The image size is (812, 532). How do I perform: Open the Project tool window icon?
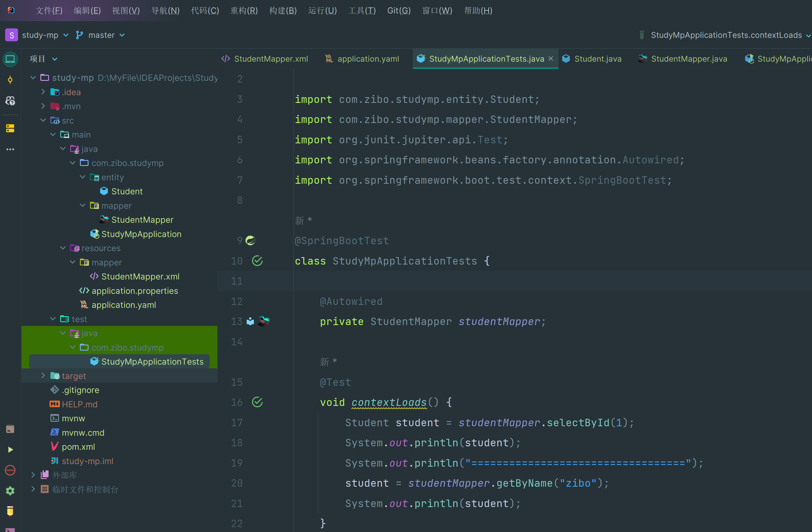coord(10,59)
